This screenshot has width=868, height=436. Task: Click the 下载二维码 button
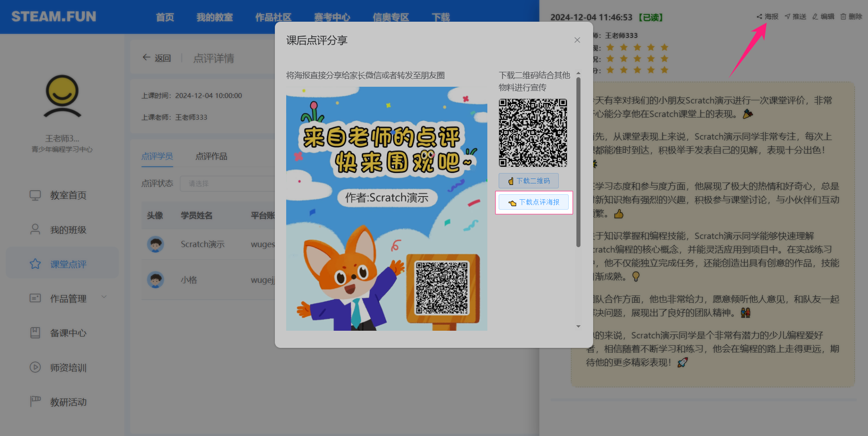pos(528,181)
